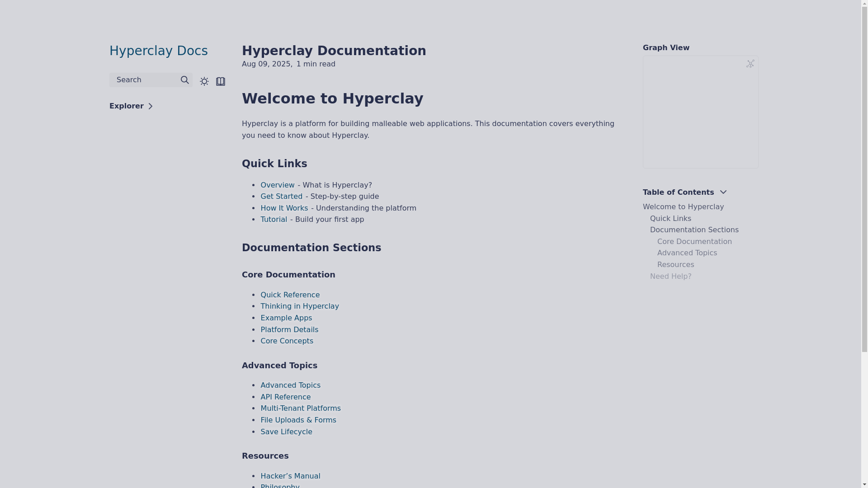The image size is (868, 488).
Task: Jump to Quick Links in table of contents
Action: [x=671, y=219]
